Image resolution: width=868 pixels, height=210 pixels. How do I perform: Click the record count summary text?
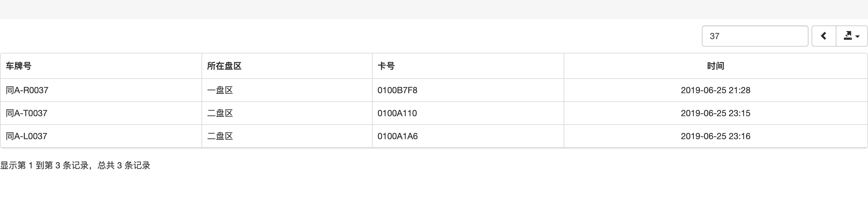coord(75,166)
